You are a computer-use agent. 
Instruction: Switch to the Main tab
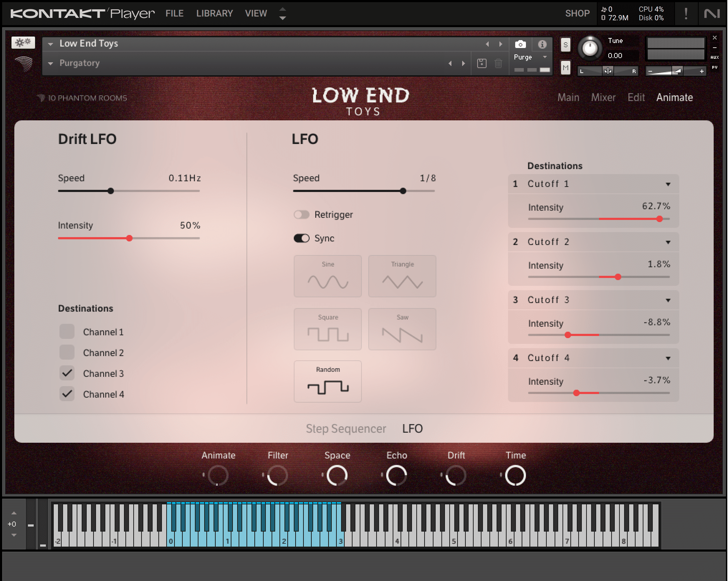coord(568,97)
